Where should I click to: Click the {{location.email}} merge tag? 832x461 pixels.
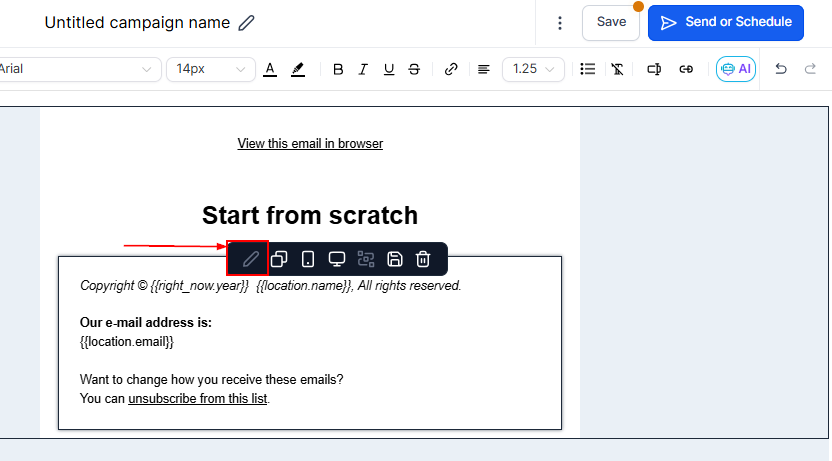(127, 342)
